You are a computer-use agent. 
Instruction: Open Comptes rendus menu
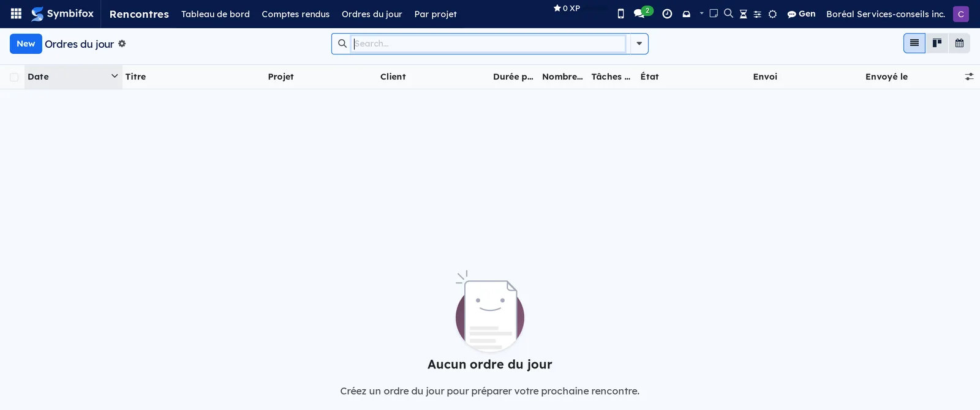(296, 14)
